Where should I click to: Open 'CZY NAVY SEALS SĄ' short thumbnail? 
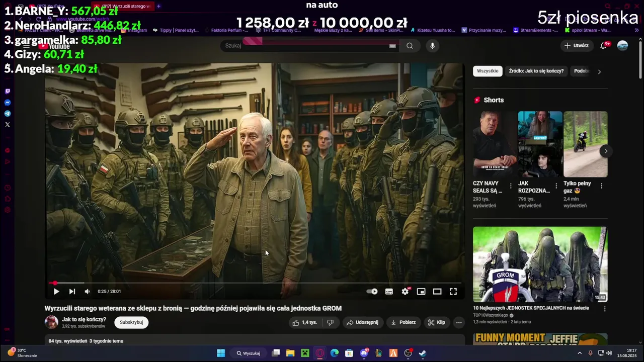(x=495, y=144)
